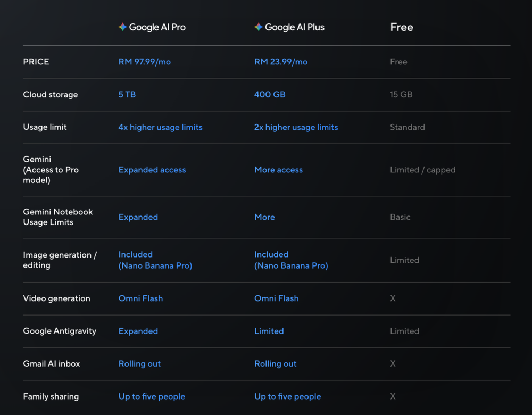Click the Cloud storage row label
Image resolution: width=532 pixels, height=415 pixels.
coord(50,95)
